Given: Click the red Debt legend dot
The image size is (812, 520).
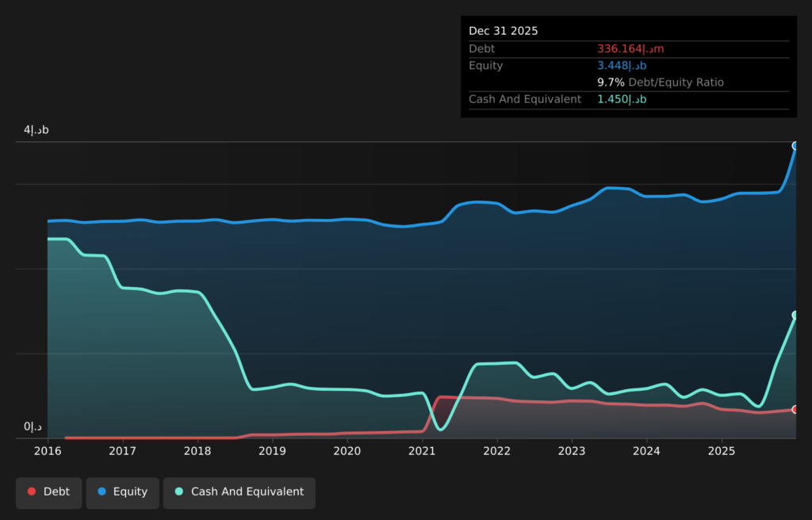Looking at the screenshot, I should pos(32,491).
